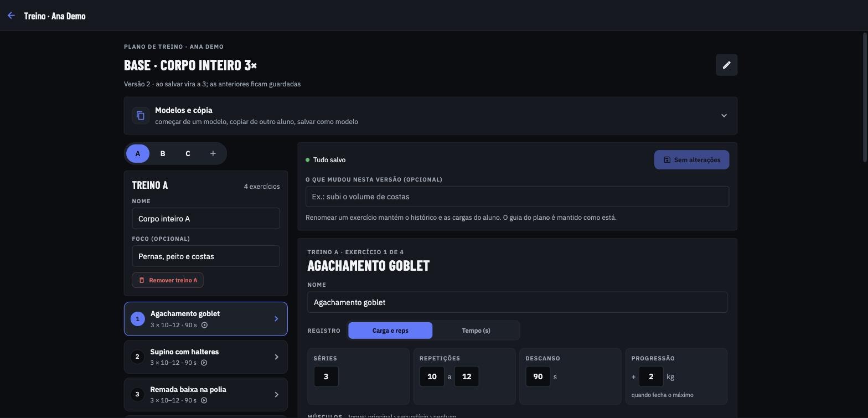This screenshot has height=418, width=868.
Task: Click the Descanso field 90
Action: click(x=538, y=376)
